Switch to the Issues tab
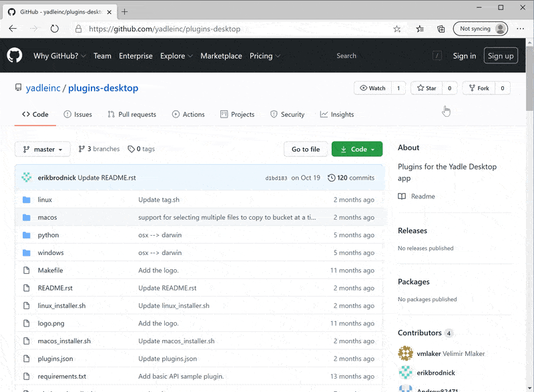Image resolution: width=534 pixels, height=392 pixels. click(77, 114)
